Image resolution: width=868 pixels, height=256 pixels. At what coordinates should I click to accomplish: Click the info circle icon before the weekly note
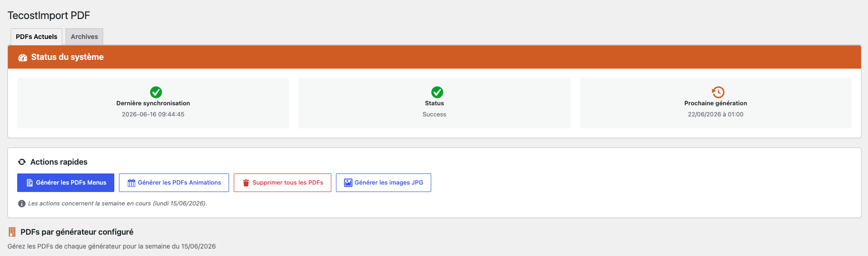point(21,204)
